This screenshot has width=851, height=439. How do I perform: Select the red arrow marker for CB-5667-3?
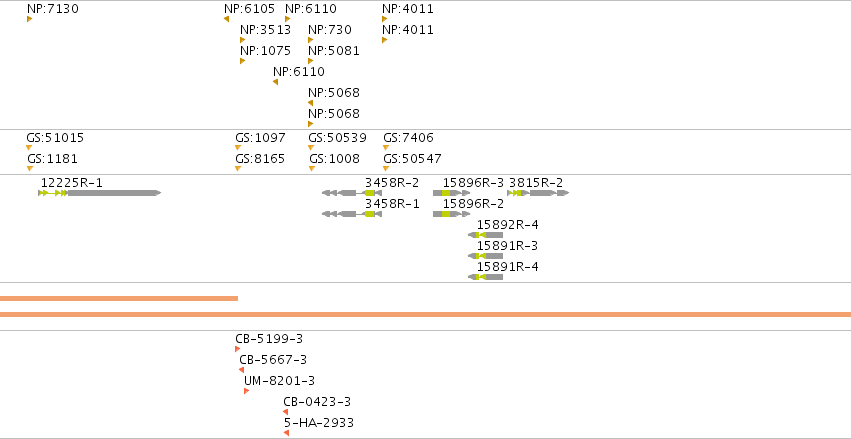pos(242,370)
